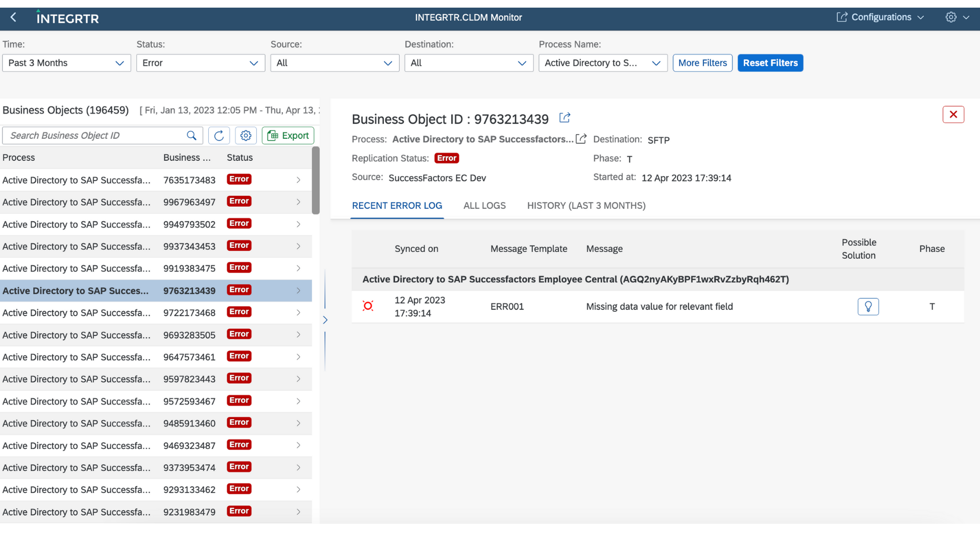Open business object 9763213439 in new window

[x=565, y=118]
